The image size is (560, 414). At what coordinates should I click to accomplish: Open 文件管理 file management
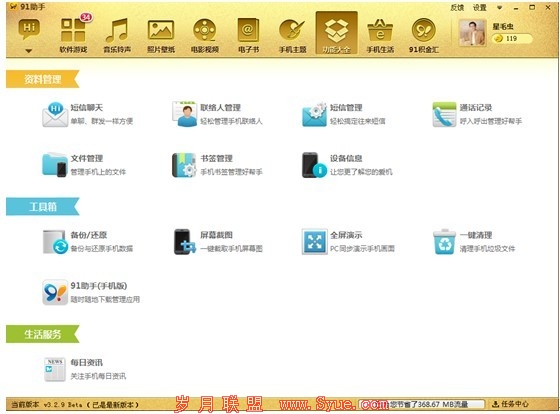(84, 165)
